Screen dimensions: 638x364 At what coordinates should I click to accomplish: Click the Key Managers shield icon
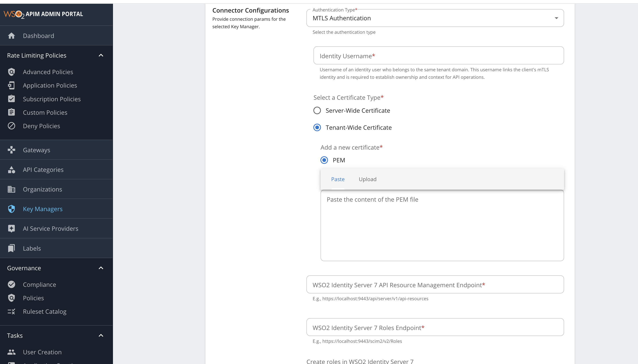click(11, 209)
